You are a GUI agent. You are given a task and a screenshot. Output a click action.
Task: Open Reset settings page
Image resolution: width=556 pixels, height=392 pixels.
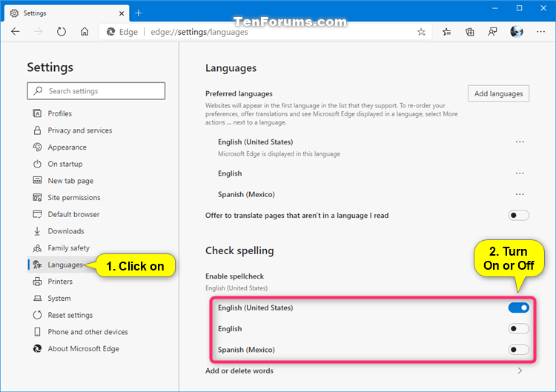pos(70,315)
